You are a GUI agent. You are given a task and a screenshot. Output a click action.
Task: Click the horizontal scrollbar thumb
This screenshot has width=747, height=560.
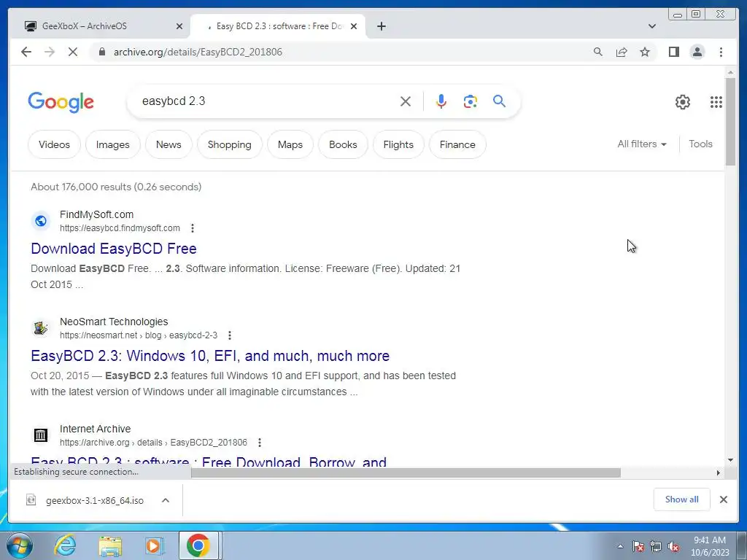tap(406, 472)
